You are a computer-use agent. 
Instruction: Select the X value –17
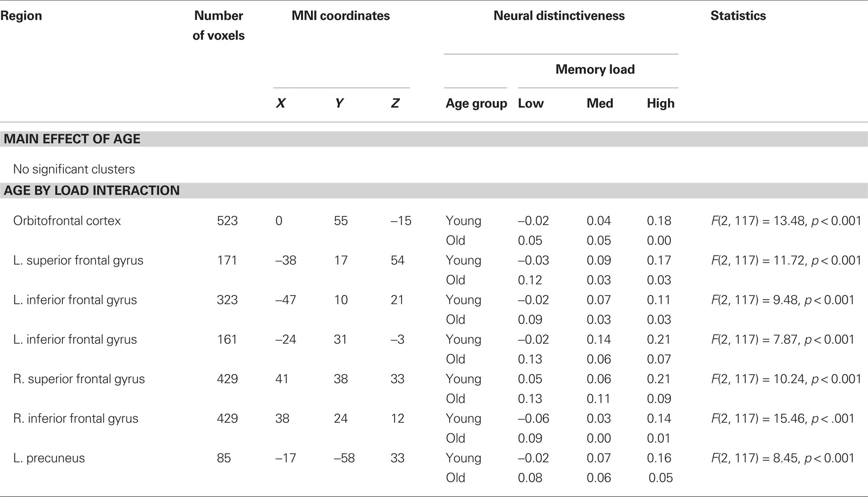pyautogui.click(x=286, y=458)
